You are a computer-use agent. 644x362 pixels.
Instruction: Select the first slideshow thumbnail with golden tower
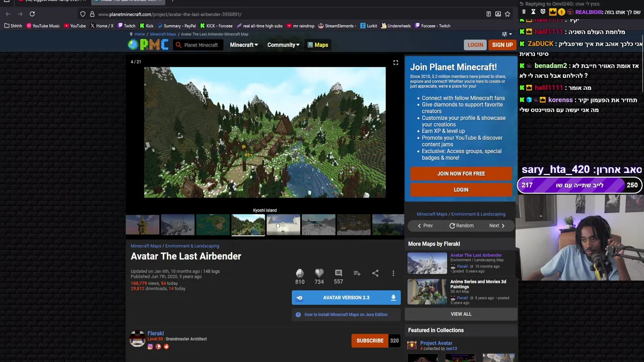(x=142, y=225)
